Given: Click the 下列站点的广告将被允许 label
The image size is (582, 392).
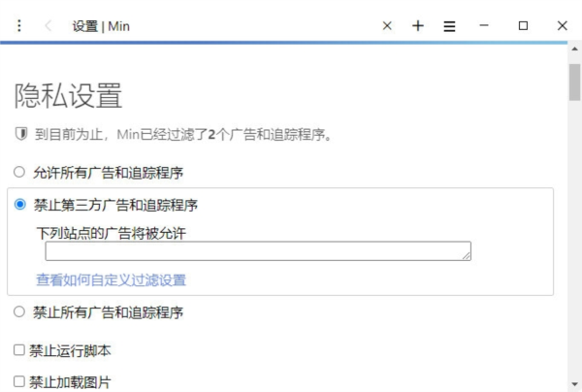Looking at the screenshot, I should (111, 233).
